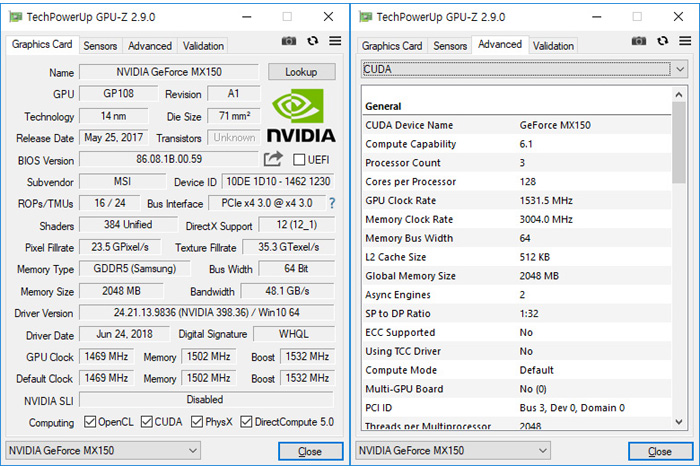This screenshot has height=470, width=700.
Task: Switch to Validation tab in right window
Action: (553, 46)
